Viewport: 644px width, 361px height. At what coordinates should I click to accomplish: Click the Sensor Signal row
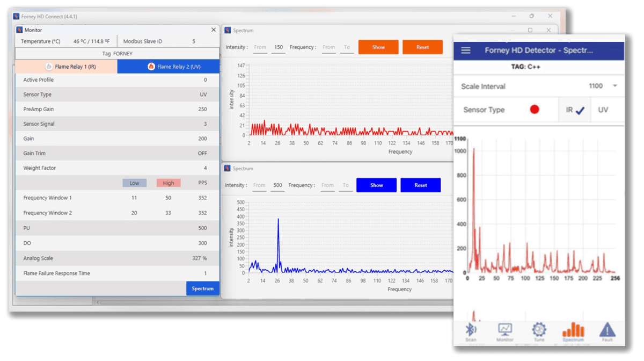tap(117, 124)
